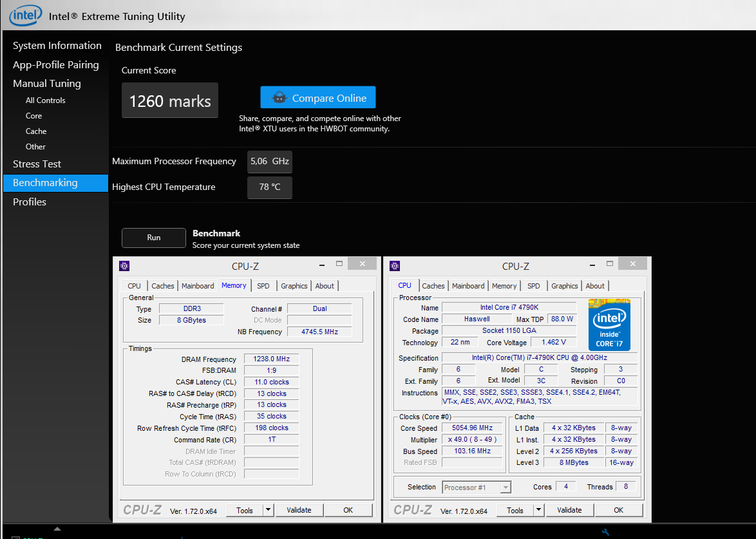Open the Processor #1 selection combo box
Screen dimensions: 756x539
point(477,487)
